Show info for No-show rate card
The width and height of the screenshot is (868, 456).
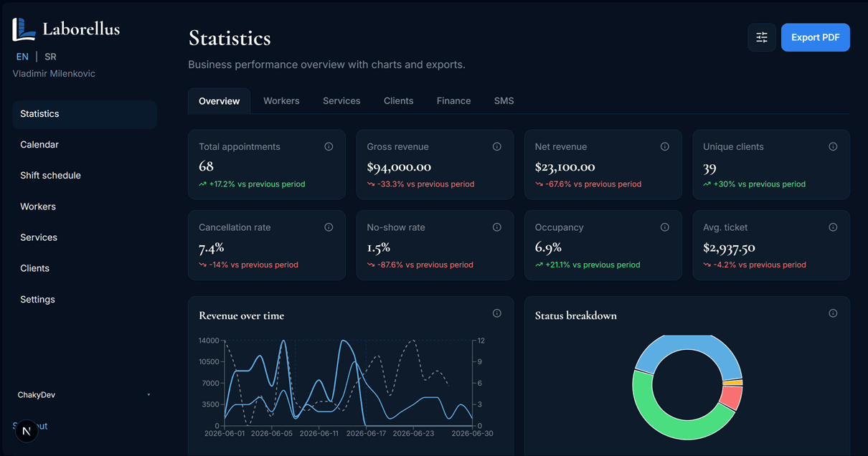(x=496, y=227)
